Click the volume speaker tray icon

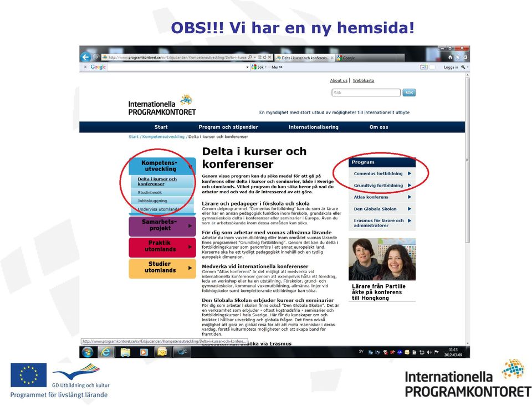pos(429,352)
